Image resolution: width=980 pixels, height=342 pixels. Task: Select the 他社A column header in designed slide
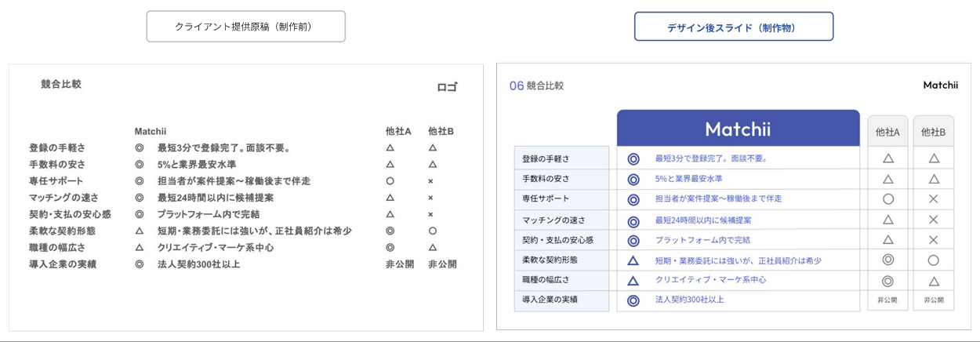click(887, 133)
